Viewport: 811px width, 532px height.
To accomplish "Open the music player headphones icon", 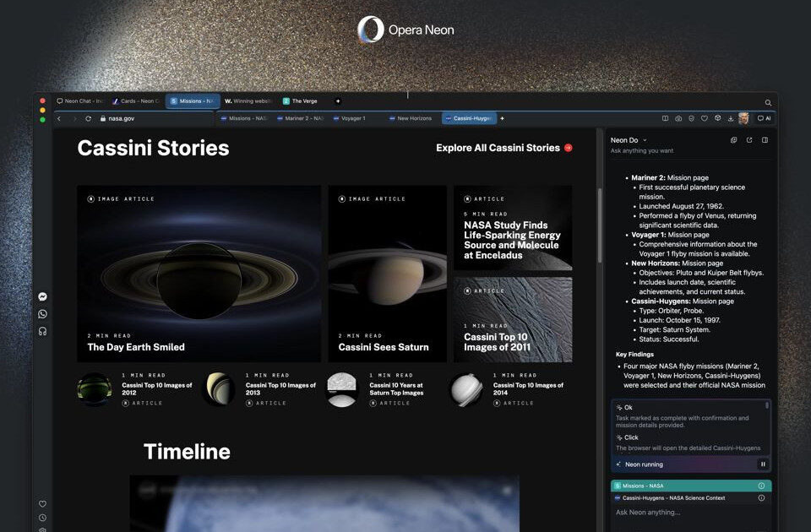I will click(42, 331).
